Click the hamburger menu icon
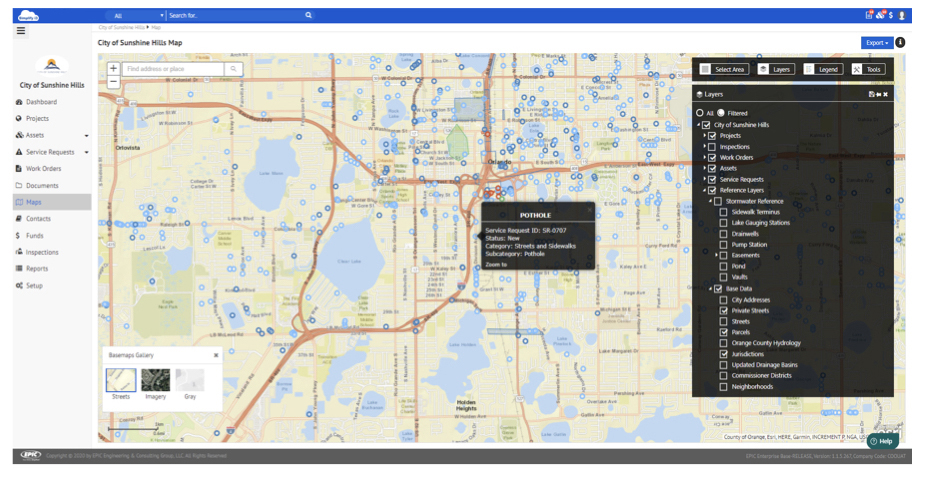925x480 pixels. (x=20, y=31)
